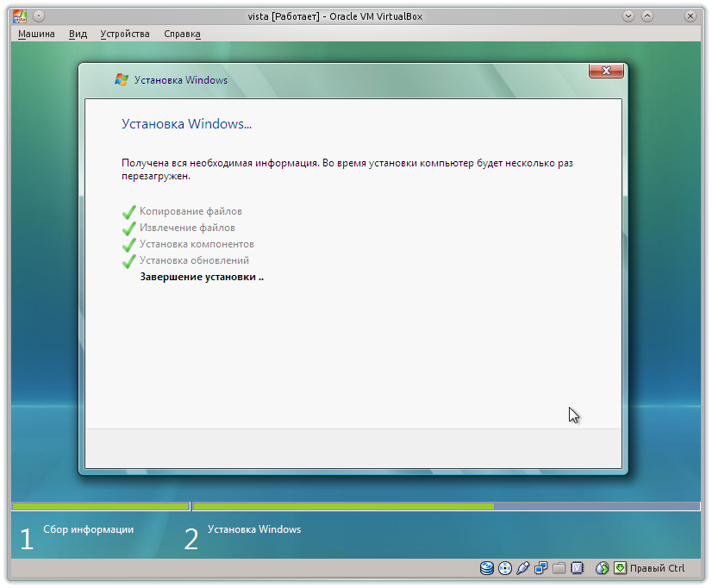Close the Установка Windows dialog
Screen dimensions: 712x588
pyautogui.click(x=606, y=72)
